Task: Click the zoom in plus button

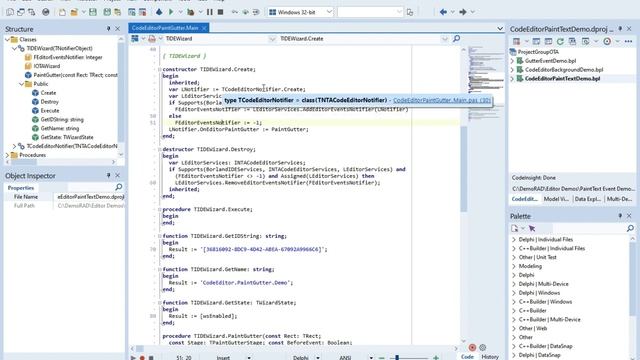Action: [436, 358]
